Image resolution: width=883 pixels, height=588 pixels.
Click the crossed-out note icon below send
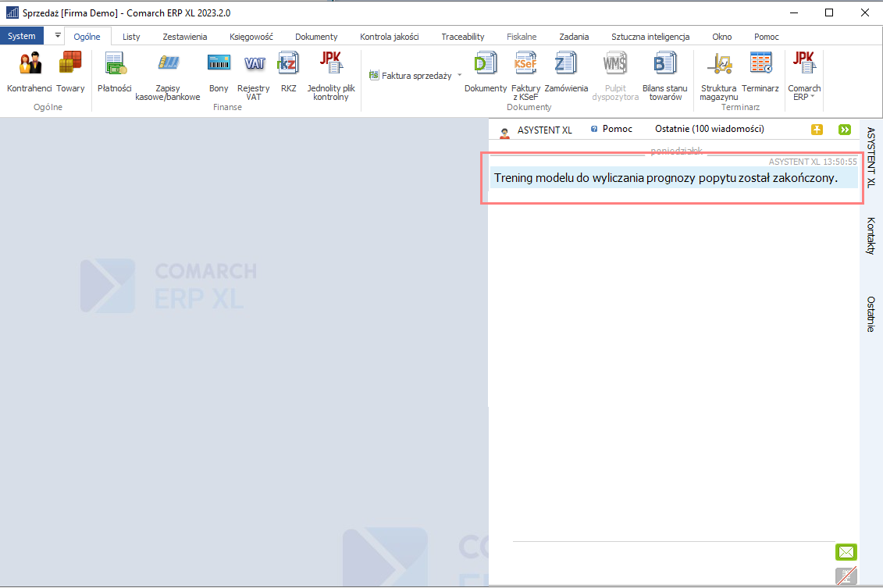pyautogui.click(x=846, y=576)
